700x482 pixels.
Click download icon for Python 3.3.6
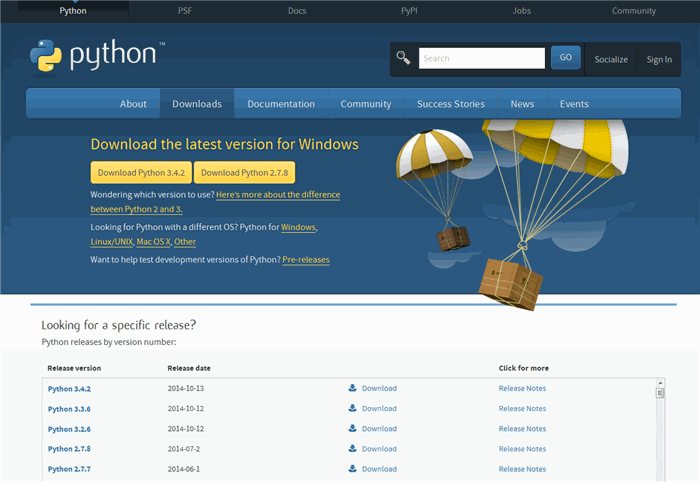coord(352,408)
